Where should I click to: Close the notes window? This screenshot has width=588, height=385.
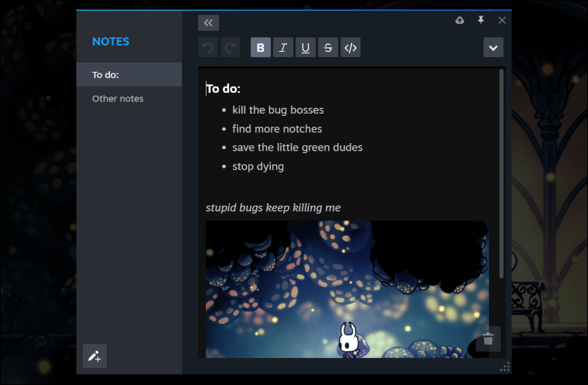coord(502,20)
